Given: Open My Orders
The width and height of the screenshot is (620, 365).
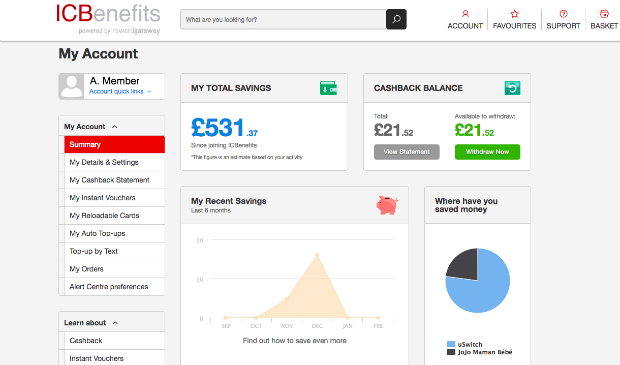Looking at the screenshot, I should point(114,269).
